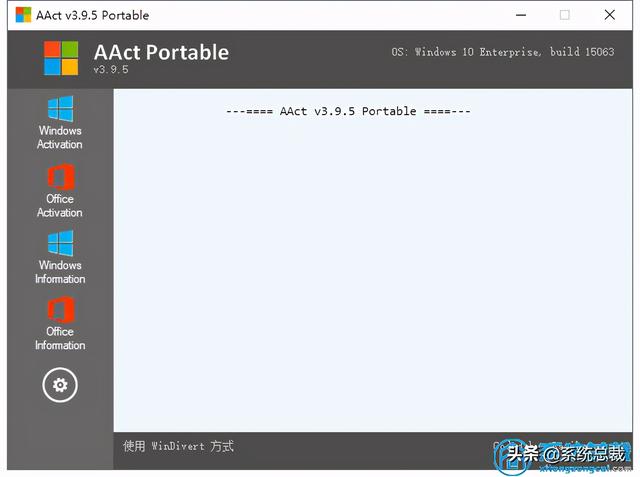Viewport: 640px width, 477px height.
Task: Open Windows Information in the sidebar
Action: pyautogui.click(x=60, y=257)
